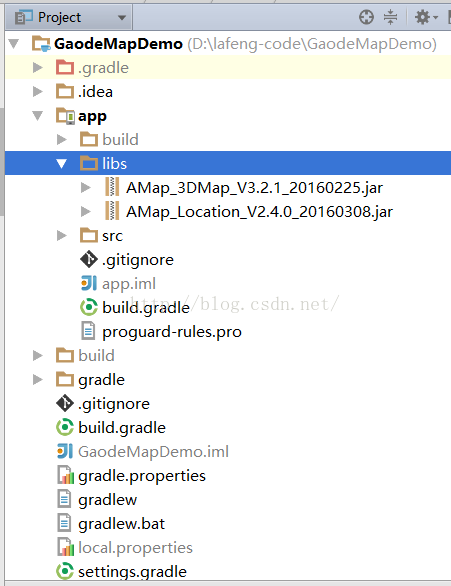Click the git icon of app .gitignore
The width and height of the screenshot is (451, 586).
pos(89,259)
